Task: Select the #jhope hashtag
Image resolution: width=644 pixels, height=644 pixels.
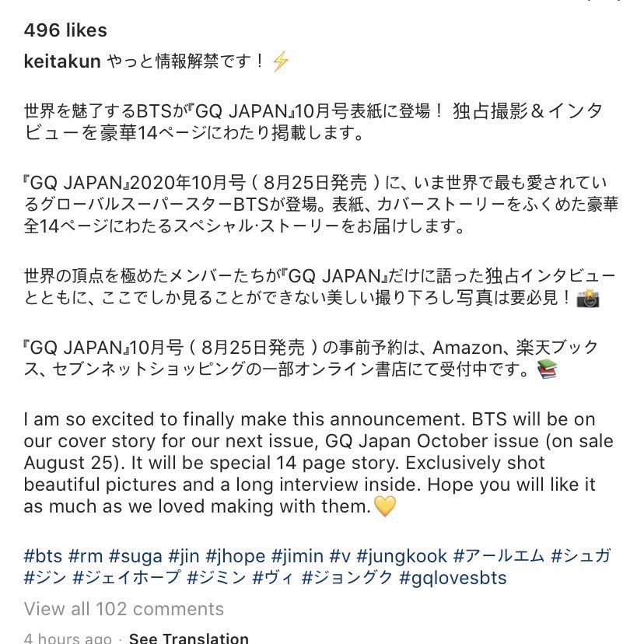Action: click(236, 557)
